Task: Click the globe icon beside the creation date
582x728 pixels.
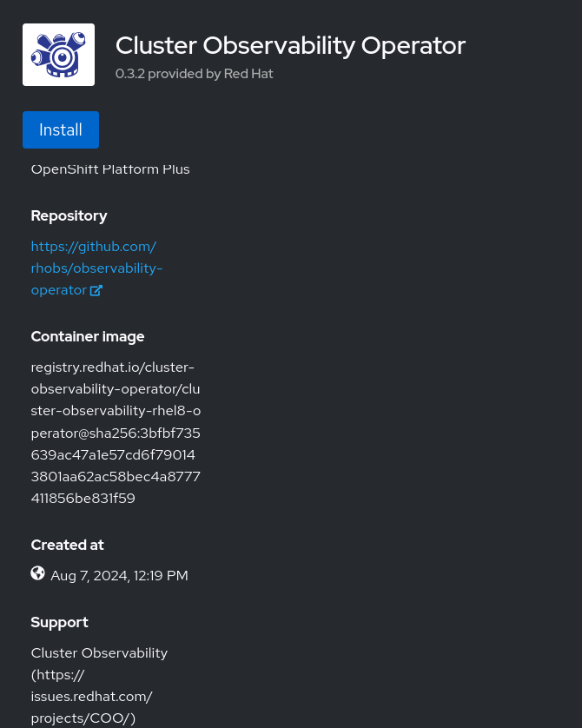Action: [x=37, y=573]
